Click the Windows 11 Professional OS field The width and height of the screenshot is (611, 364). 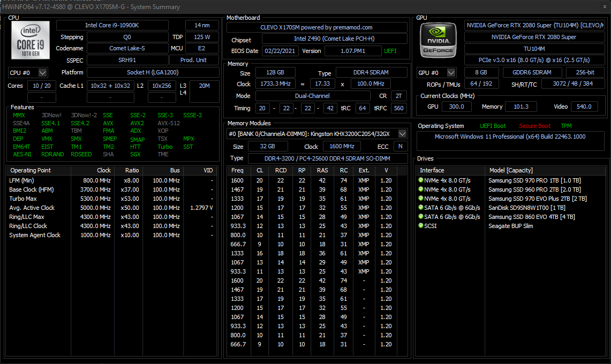510,136
